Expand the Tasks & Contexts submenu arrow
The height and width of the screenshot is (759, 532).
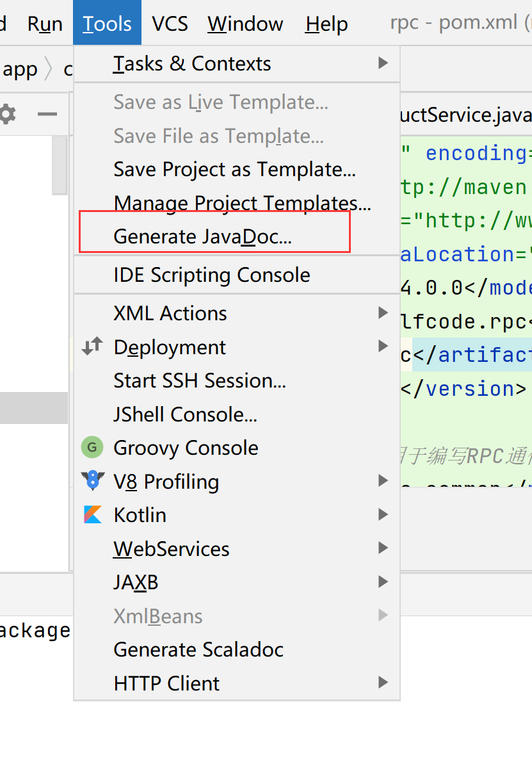tap(383, 63)
